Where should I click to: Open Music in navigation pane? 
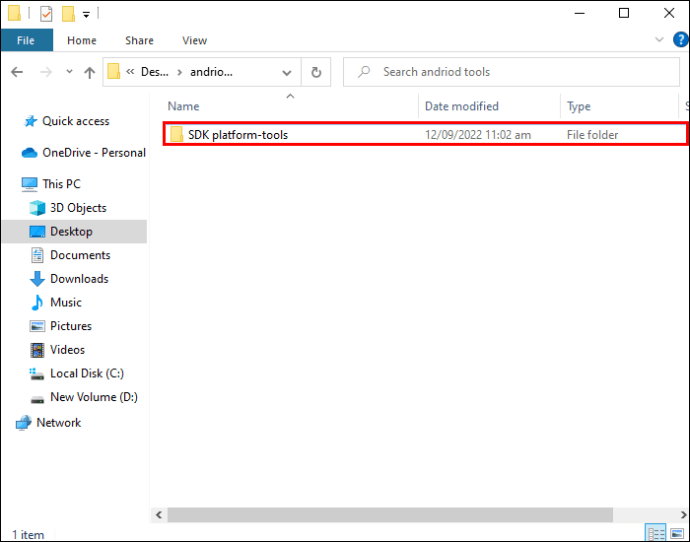[55, 303]
